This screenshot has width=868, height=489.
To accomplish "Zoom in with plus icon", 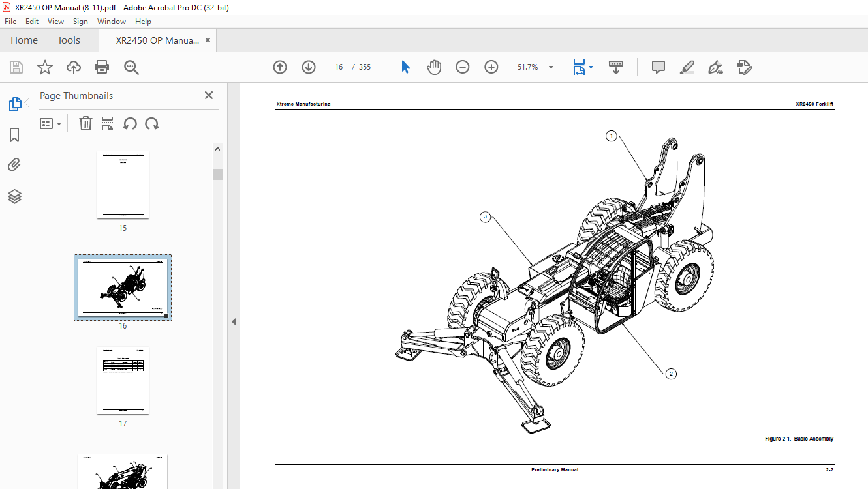I will pos(491,67).
